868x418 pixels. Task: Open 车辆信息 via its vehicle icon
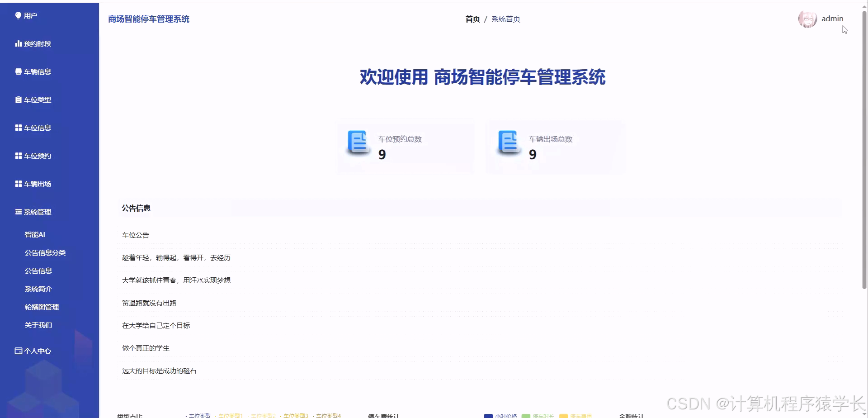pyautogui.click(x=18, y=71)
